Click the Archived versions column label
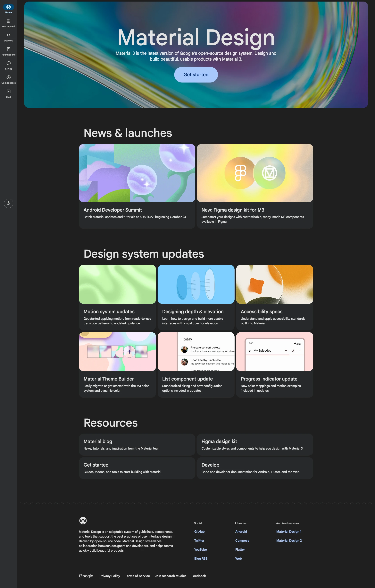Image resolution: width=375 pixels, height=588 pixels. click(287, 523)
